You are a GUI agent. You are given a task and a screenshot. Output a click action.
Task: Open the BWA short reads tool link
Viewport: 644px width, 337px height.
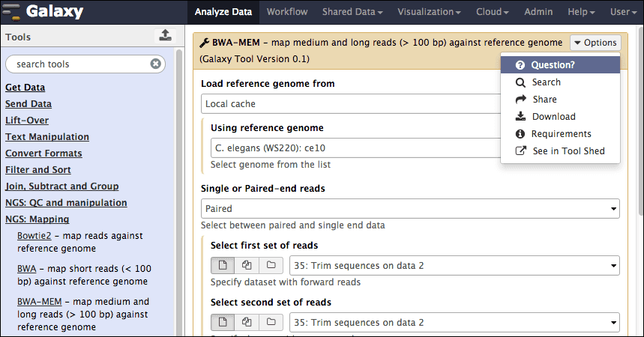[27, 268]
